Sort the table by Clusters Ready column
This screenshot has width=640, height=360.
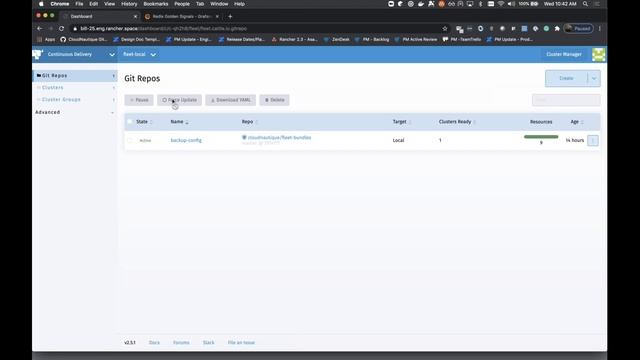457,122
